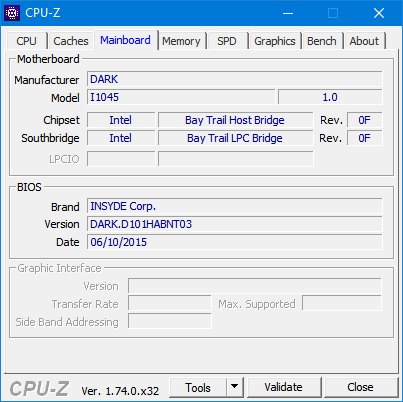Close the CPU-Z window with X
The height and width of the screenshot is (402, 403).
[x=379, y=13]
